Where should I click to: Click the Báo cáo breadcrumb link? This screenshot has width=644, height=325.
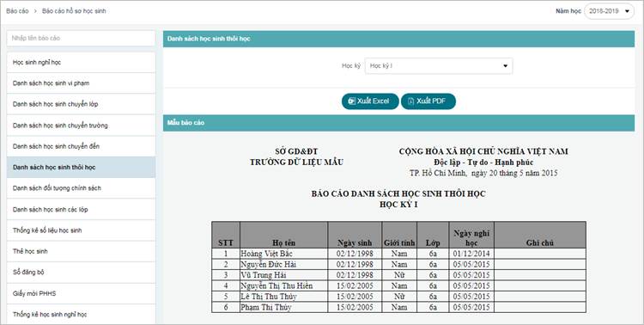(x=17, y=11)
